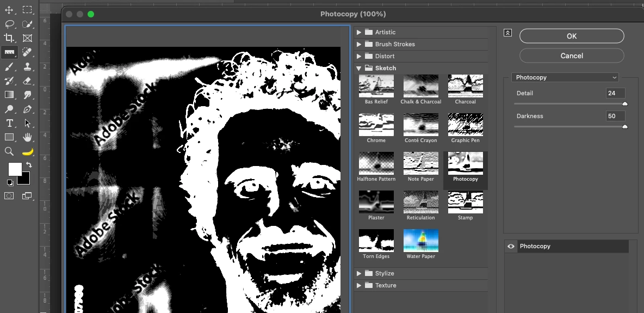The image size is (644, 313).
Task: Choose the Chalk & Charcoal filter
Action: pos(420,86)
